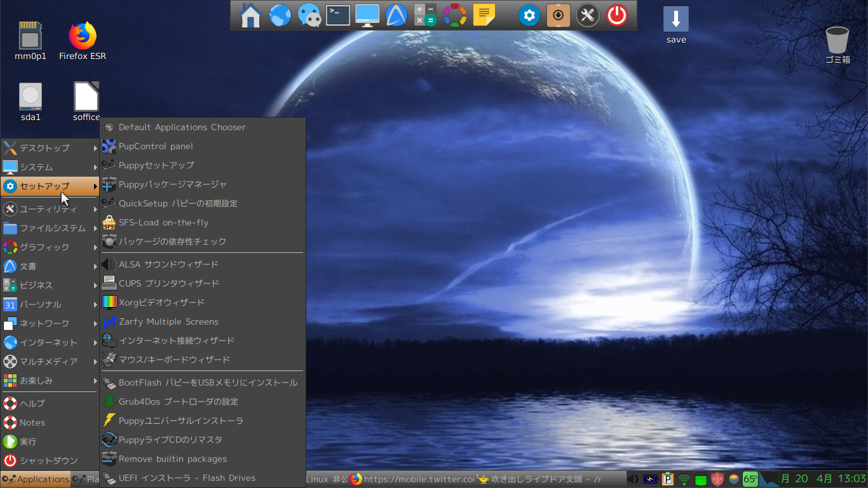Expand the マルチメディア submenu
868x488 pixels.
(x=50, y=362)
